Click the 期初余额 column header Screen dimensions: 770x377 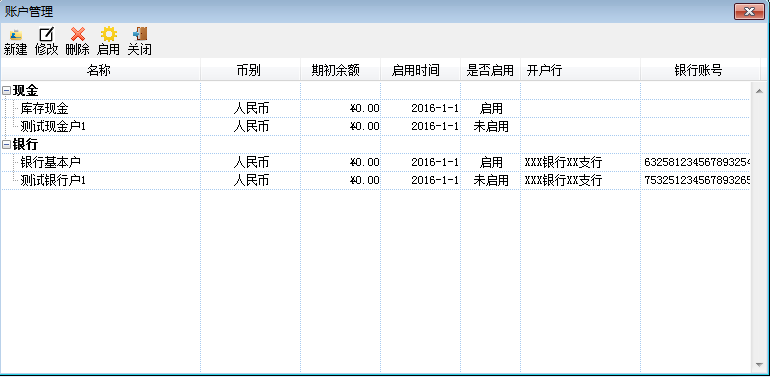click(x=340, y=71)
